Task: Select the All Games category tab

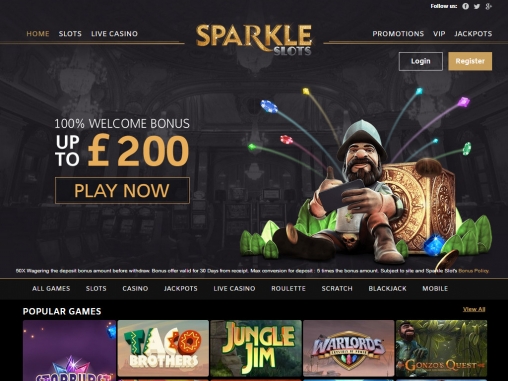Action: (51, 289)
